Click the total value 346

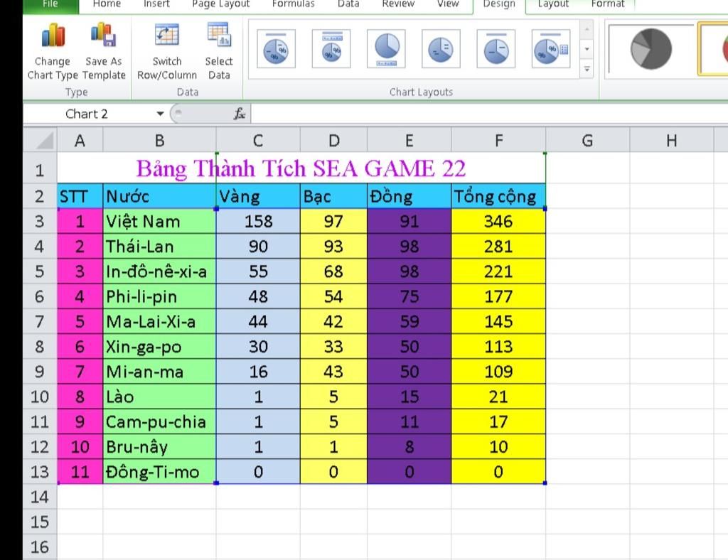click(x=498, y=221)
